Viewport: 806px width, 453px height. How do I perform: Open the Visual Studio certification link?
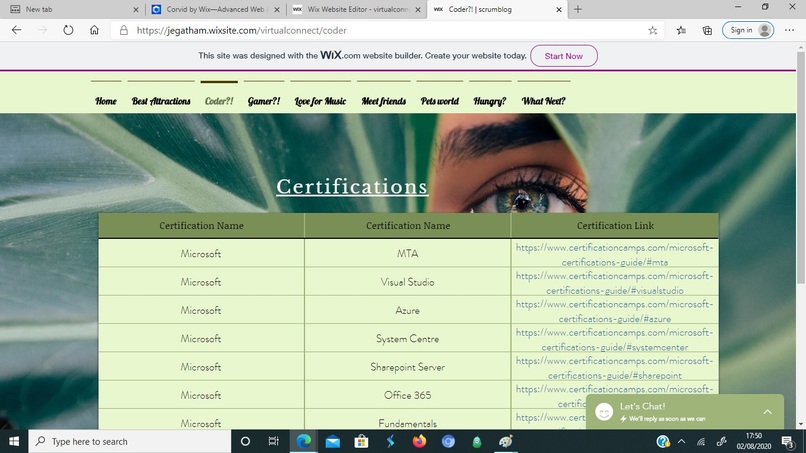[614, 283]
